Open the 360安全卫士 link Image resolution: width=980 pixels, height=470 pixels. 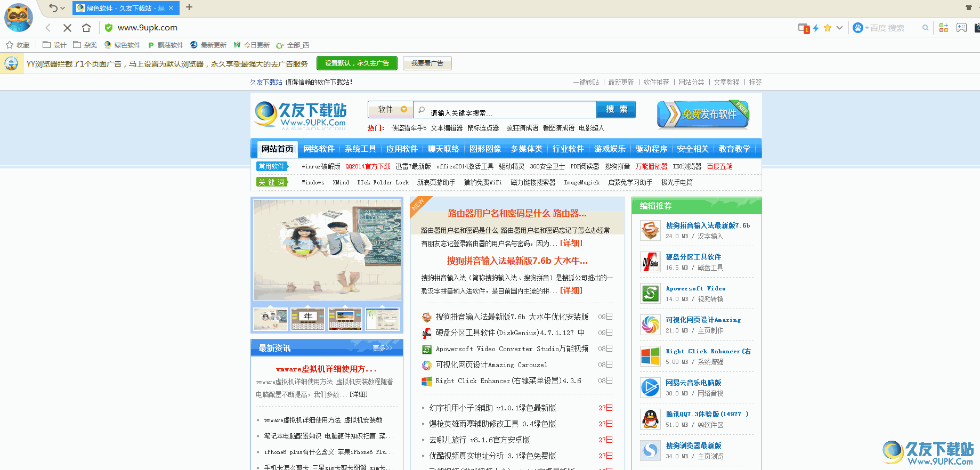547,166
